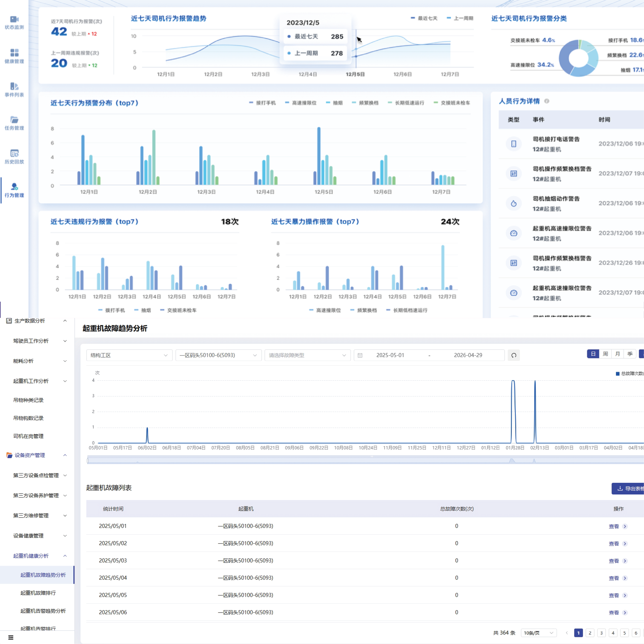Toggle 长期低速运行 legend in 预警分布 chart

pos(406,103)
